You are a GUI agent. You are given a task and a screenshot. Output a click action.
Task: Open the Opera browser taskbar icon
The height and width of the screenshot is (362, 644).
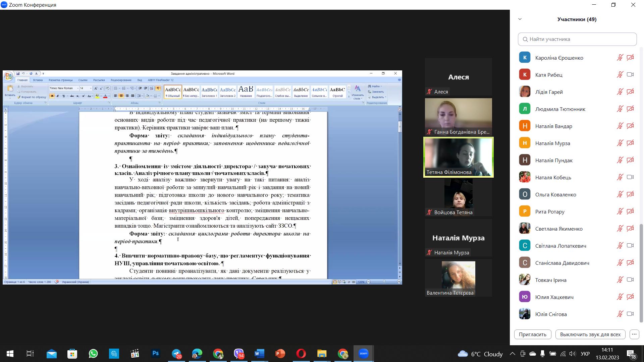(301, 354)
